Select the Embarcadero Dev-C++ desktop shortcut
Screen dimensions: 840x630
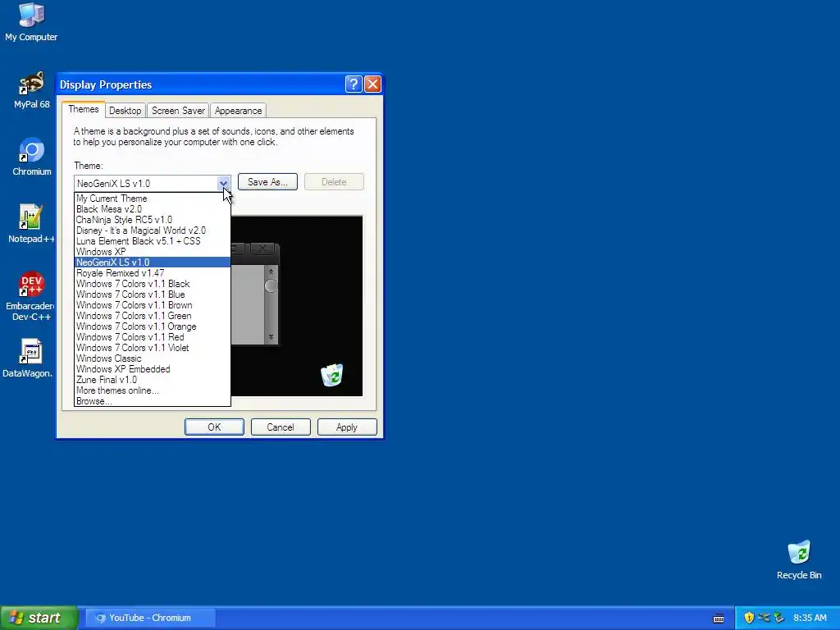click(30, 296)
